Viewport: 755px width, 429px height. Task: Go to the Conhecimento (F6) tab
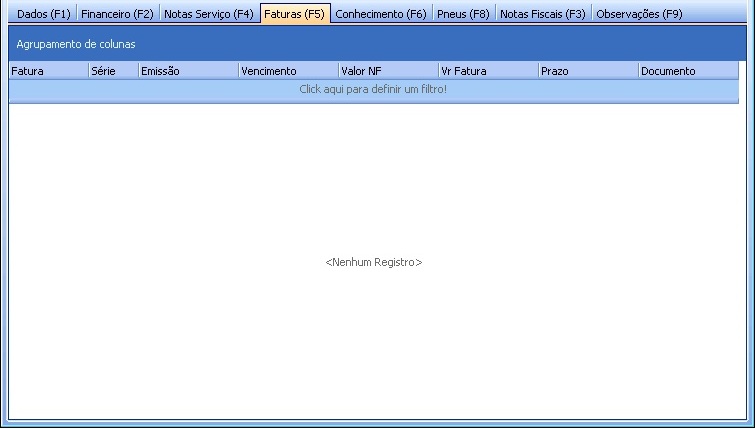380,14
